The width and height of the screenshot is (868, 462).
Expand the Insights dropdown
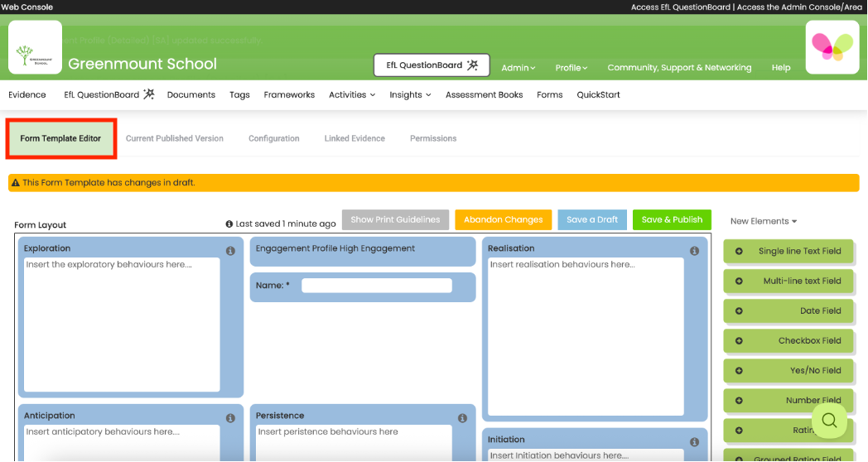(410, 94)
